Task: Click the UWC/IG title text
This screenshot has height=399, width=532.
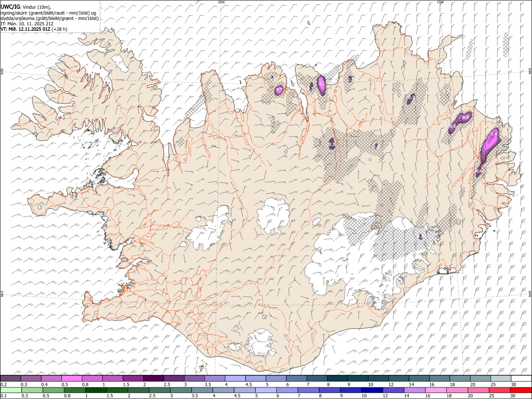Action: point(10,7)
